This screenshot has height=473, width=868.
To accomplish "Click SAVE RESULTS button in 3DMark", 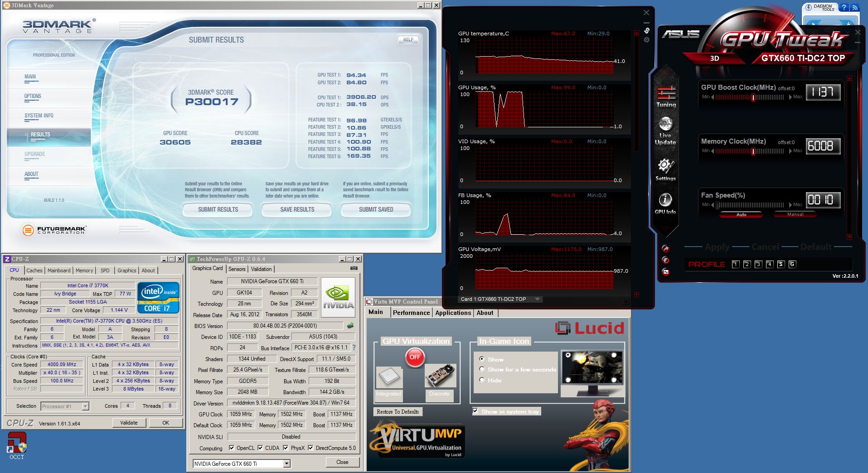I will point(297,209).
